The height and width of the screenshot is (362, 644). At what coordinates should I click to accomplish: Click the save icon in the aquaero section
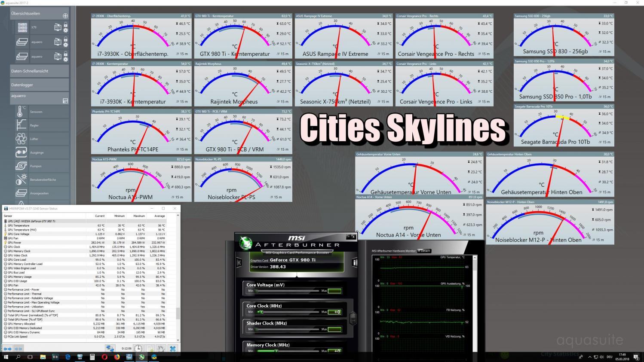click(65, 101)
